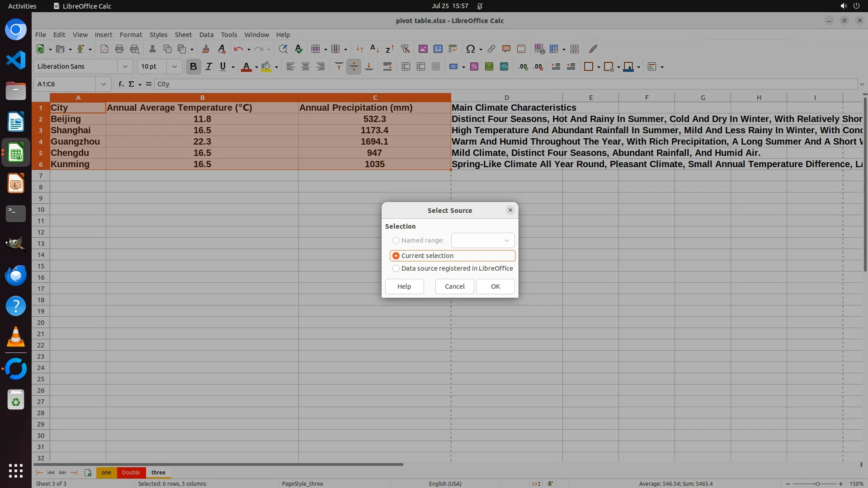Open the Data menu
The width and height of the screenshot is (868, 488).
coord(206,34)
